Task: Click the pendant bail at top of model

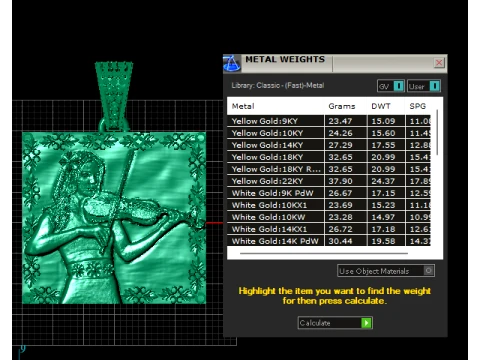Action: click(114, 96)
